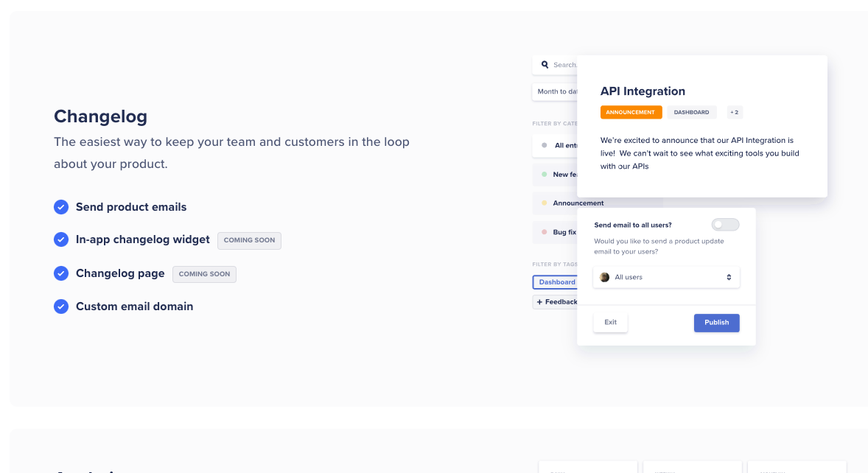Open the Month to date dropdown

click(x=555, y=92)
